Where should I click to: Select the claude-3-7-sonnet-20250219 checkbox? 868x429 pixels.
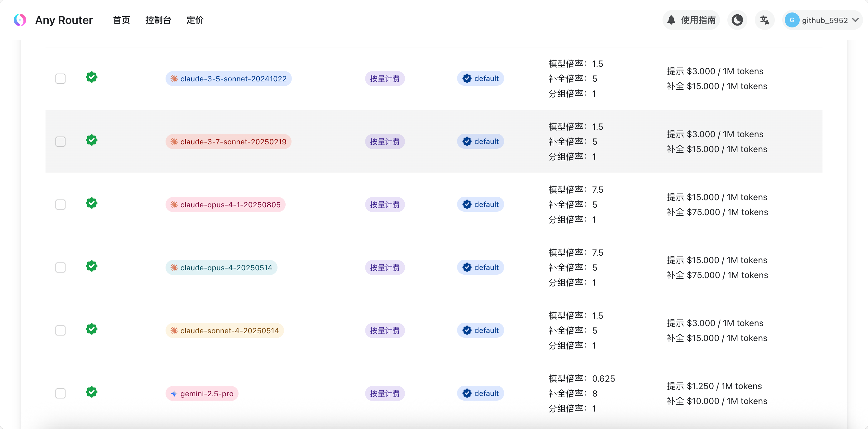tap(60, 142)
